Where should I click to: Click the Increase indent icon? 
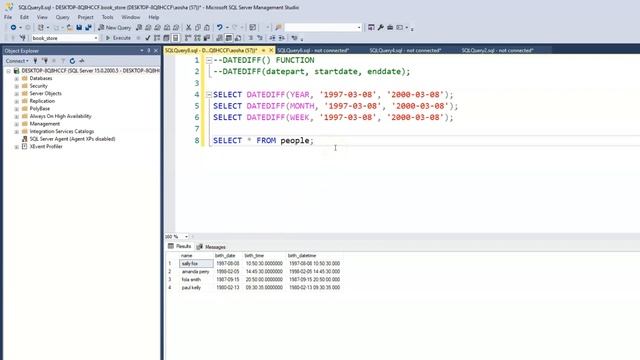pyautogui.click(x=282, y=38)
